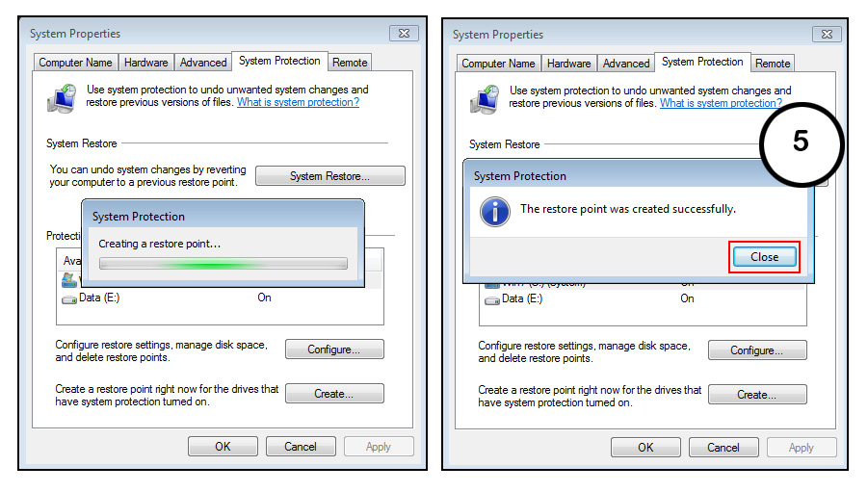Image resolution: width=868 pixels, height=492 pixels.
Task: Click the highlighted Close button in success dialog
Action: click(765, 257)
